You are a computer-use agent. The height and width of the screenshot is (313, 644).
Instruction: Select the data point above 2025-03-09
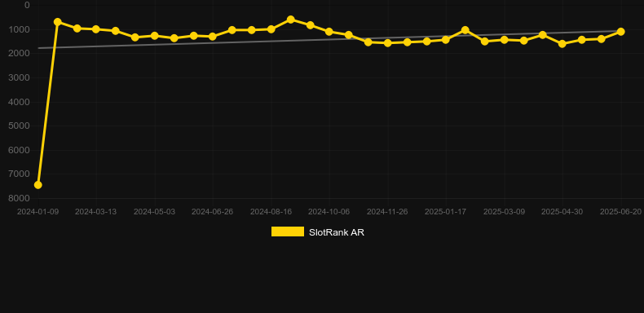click(505, 40)
